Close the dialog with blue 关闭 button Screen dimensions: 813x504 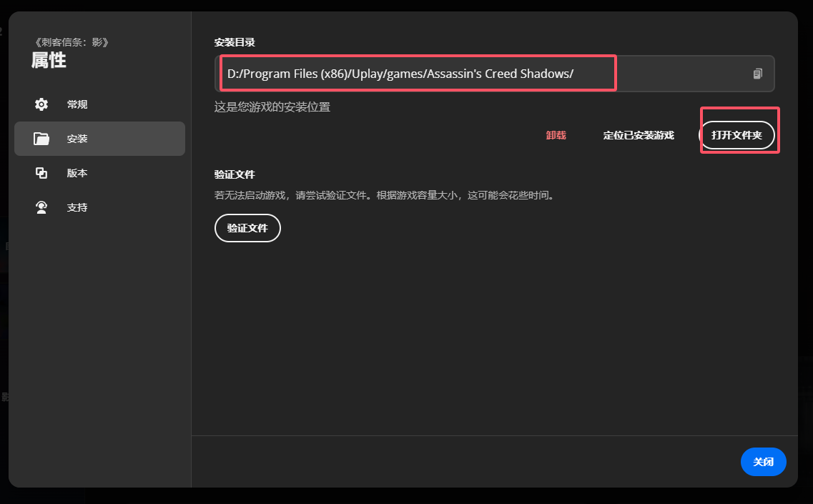(763, 462)
